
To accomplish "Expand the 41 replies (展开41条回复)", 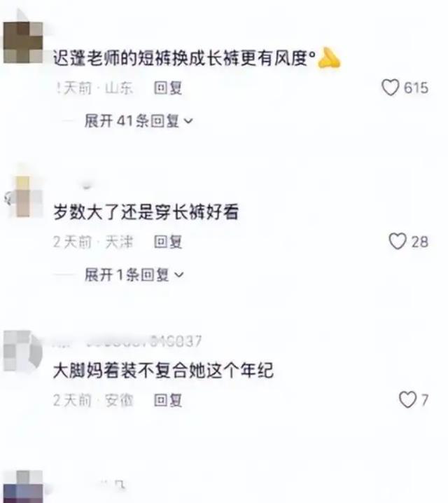I will pos(139,121).
